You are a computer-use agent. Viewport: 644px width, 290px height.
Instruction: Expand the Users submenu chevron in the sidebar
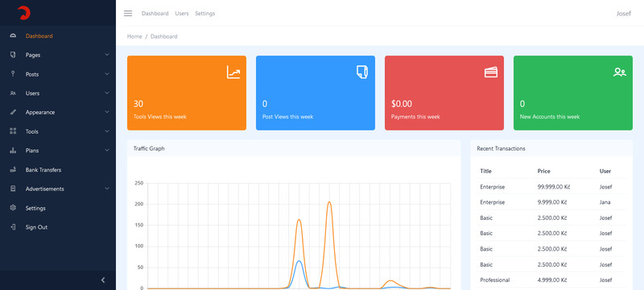coord(107,93)
